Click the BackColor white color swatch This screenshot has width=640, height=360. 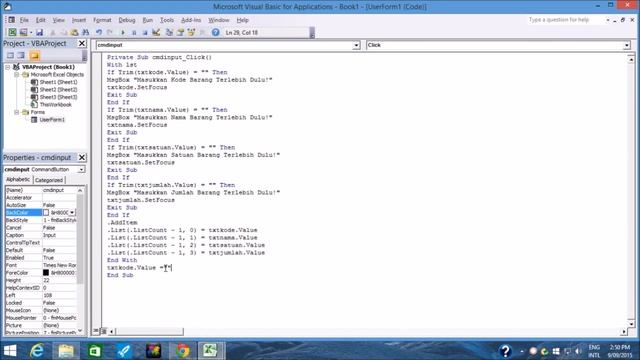pyautogui.click(x=46, y=213)
